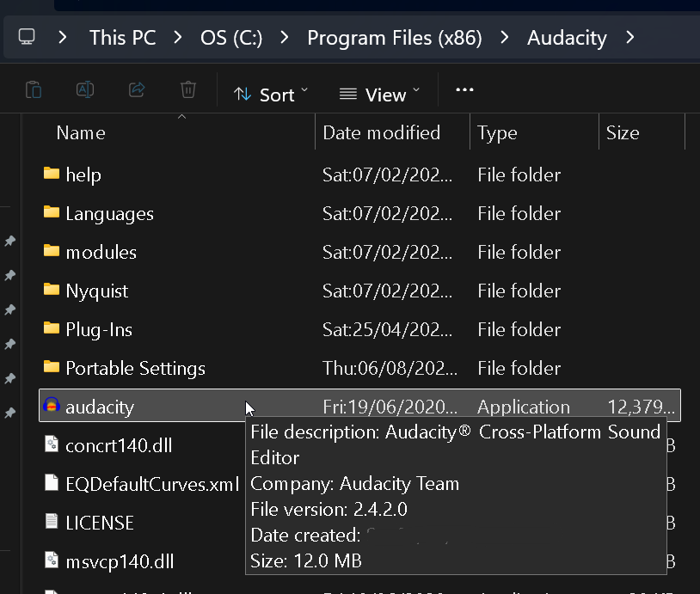700x594 pixels.
Task: Click the help folder name
Action: [83, 175]
